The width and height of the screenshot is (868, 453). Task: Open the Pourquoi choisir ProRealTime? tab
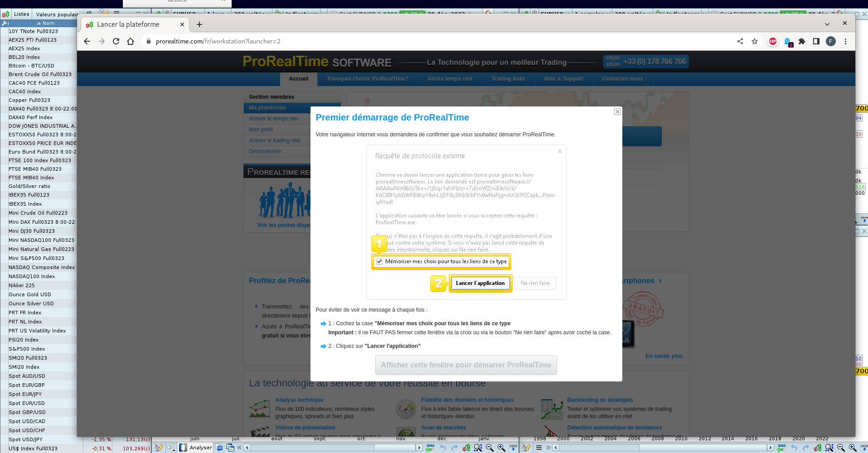click(x=368, y=79)
